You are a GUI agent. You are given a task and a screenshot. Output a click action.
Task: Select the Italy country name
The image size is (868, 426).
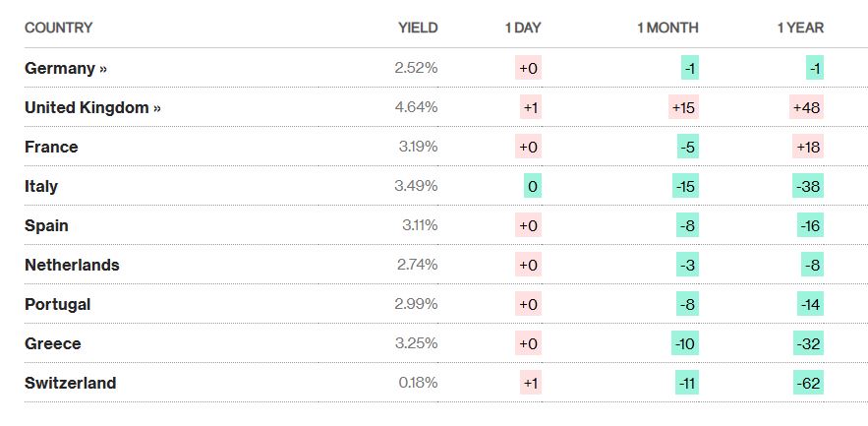click(41, 187)
